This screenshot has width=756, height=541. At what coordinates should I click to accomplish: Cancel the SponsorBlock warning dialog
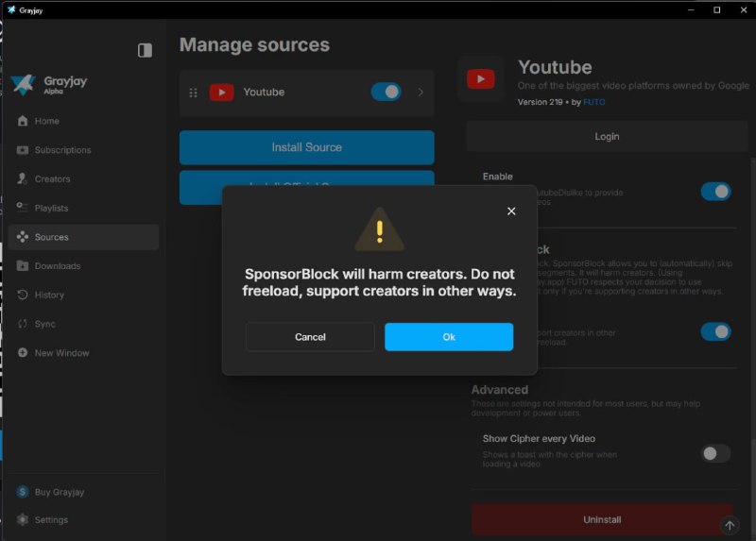click(310, 337)
